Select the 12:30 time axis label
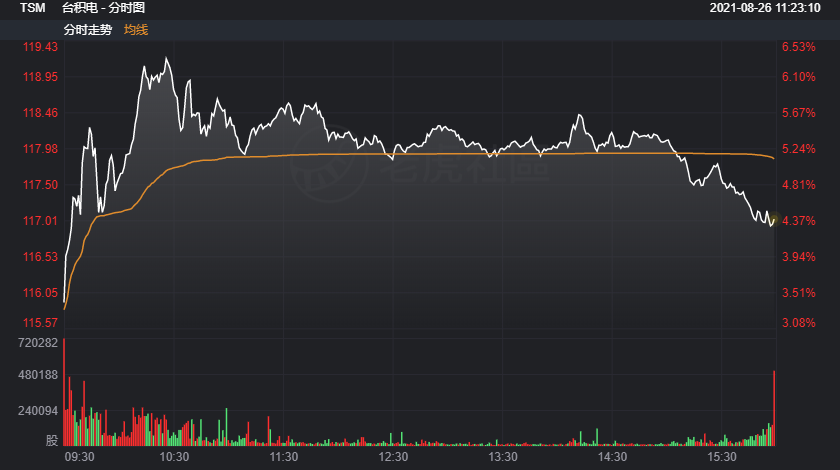Viewport: 840px width, 470px height. (x=393, y=456)
